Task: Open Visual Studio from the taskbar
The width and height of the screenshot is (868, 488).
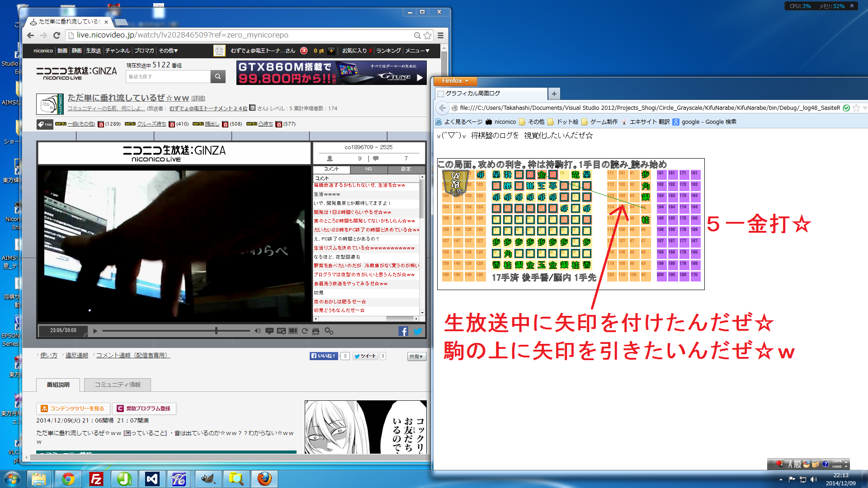Action: 152,479
